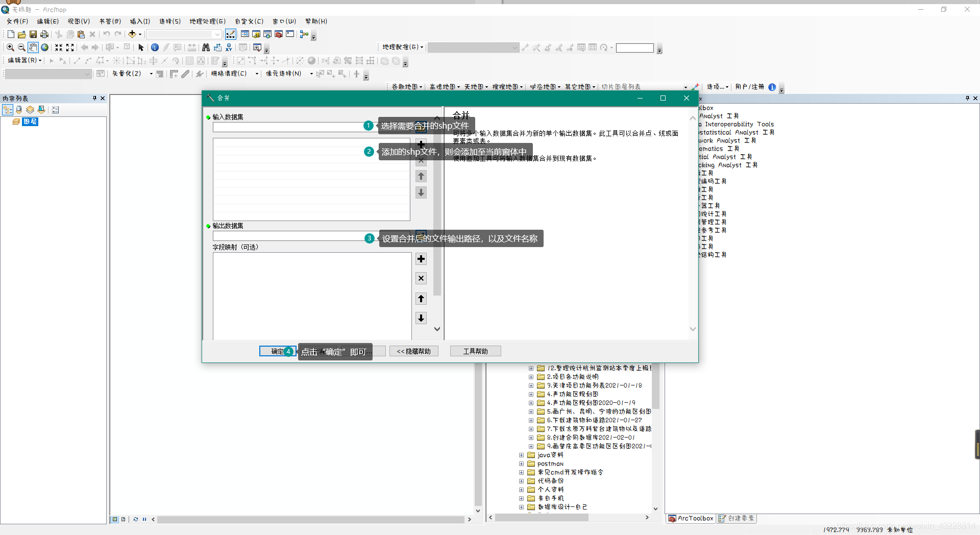Viewport: 980px width, 535px height.
Task: Click the New map document icon
Action: pos(11,34)
